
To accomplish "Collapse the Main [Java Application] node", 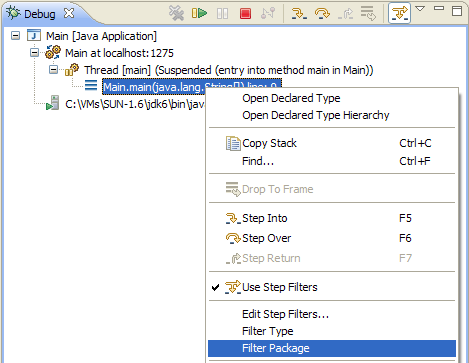I will click(15, 35).
